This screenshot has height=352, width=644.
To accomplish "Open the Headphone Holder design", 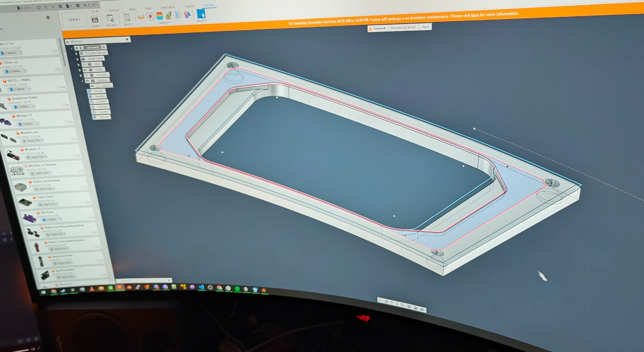I will point(25,98).
